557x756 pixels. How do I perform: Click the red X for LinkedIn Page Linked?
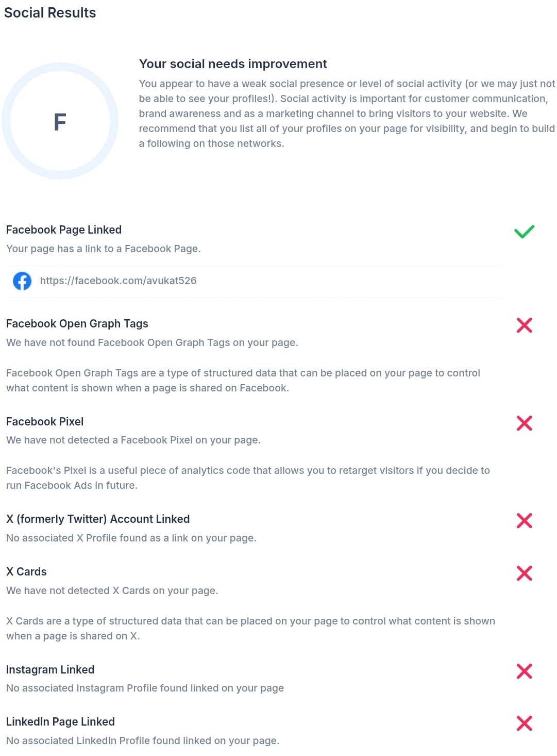pos(524,723)
